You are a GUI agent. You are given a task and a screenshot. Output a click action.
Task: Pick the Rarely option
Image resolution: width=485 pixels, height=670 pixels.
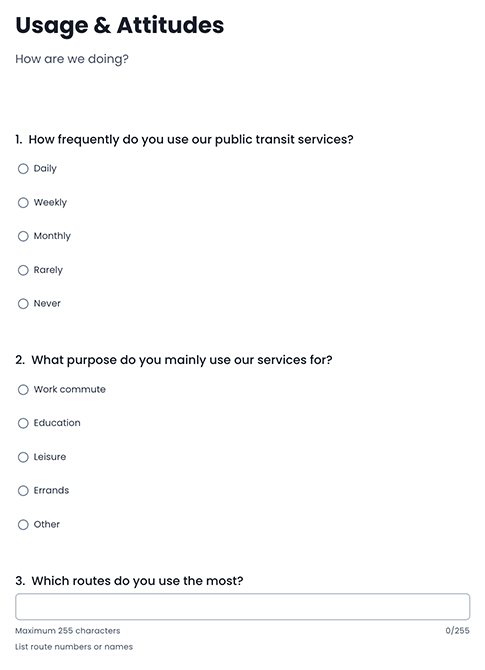coord(23,270)
